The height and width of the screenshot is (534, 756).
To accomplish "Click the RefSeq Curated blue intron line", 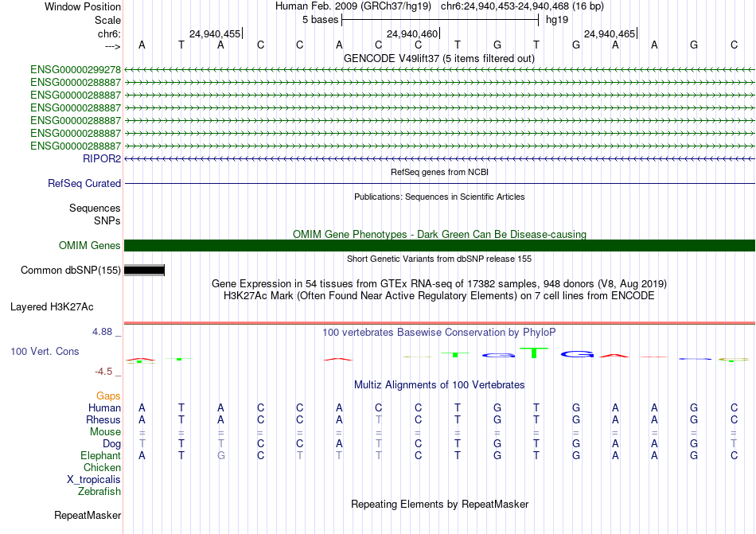I will (439, 184).
